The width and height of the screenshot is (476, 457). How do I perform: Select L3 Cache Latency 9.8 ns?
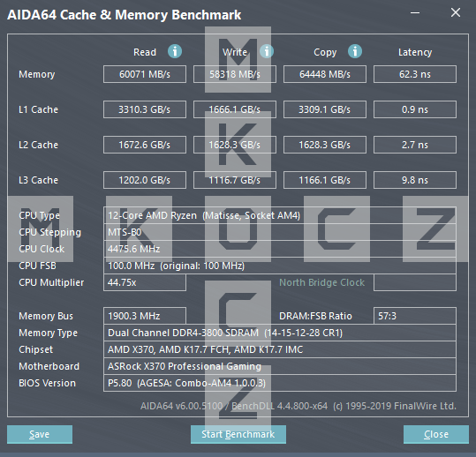tap(415, 180)
